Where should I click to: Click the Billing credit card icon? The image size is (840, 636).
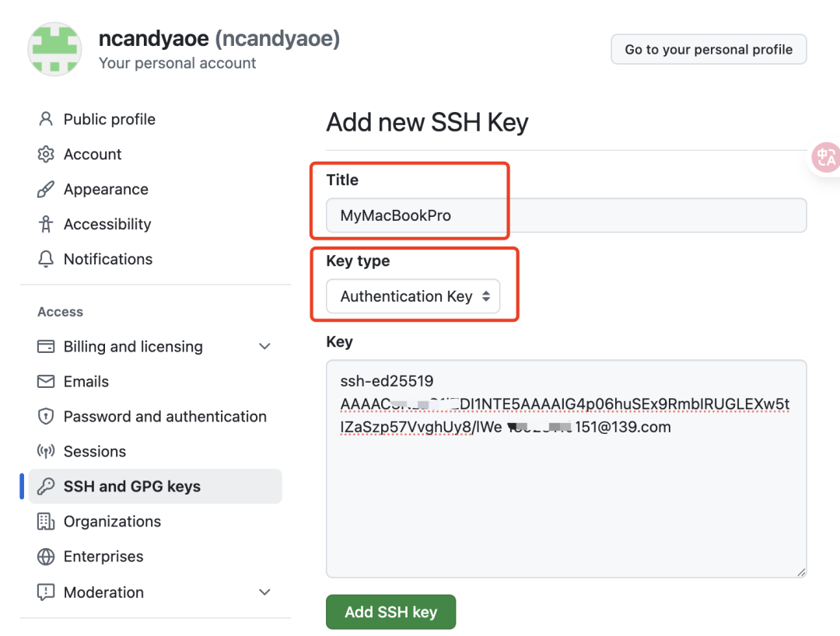pyautogui.click(x=46, y=346)
